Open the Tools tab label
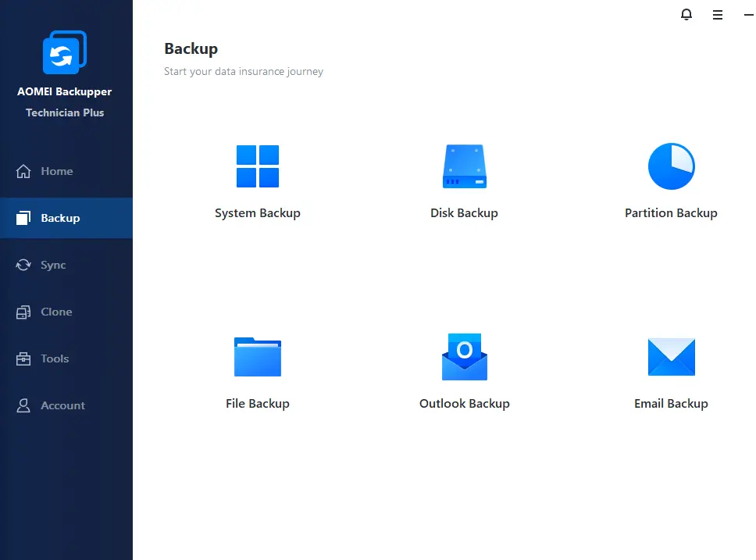The image size is (756, 560). [x=55, y=358]
